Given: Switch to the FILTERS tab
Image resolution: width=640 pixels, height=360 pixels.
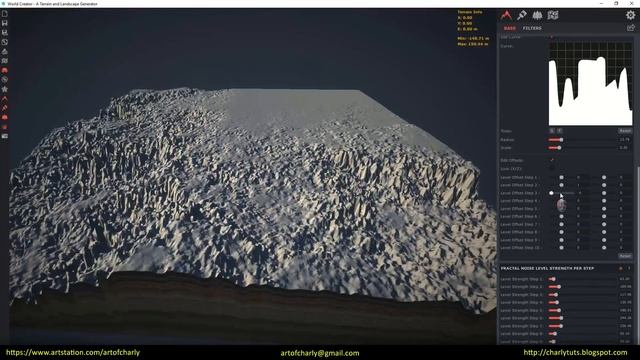Looking at the screenshot, I should (x=532, y=28).
